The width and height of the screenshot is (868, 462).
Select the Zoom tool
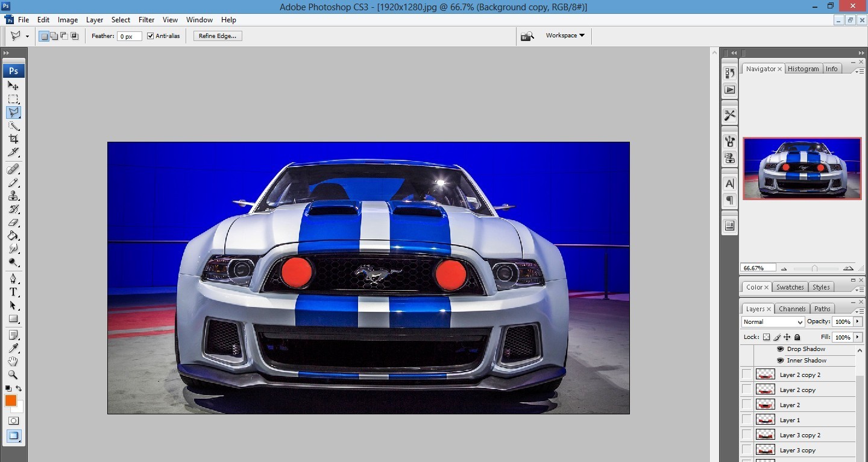(x=13, y=375)
